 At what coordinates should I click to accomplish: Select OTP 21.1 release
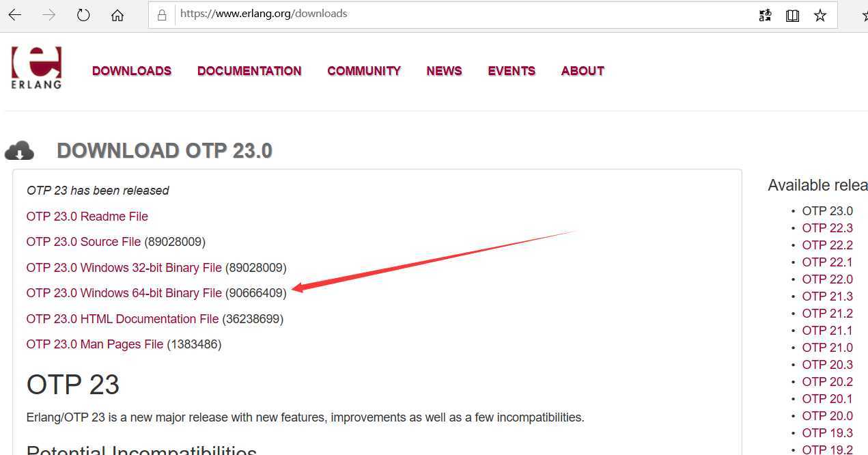pos(828,331)
